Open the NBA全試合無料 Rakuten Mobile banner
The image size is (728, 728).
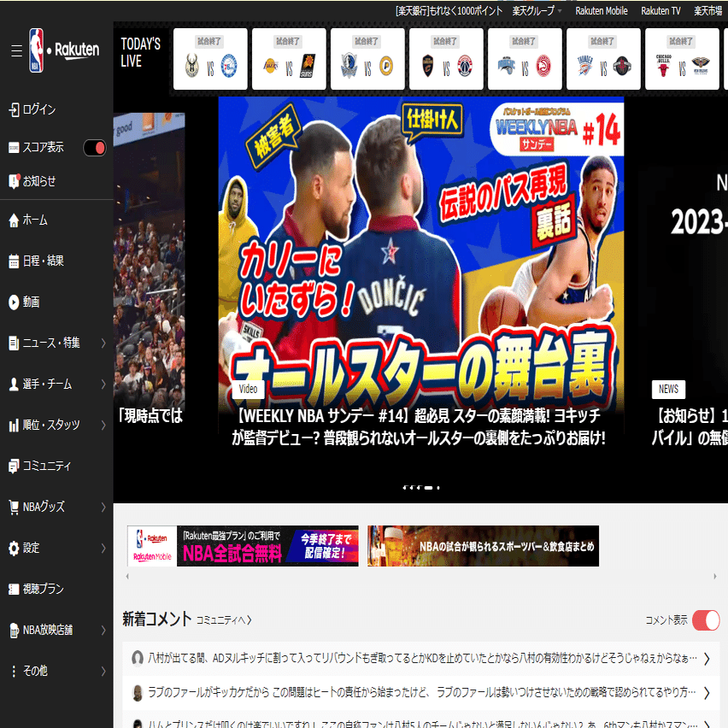(x=243, y=546)
